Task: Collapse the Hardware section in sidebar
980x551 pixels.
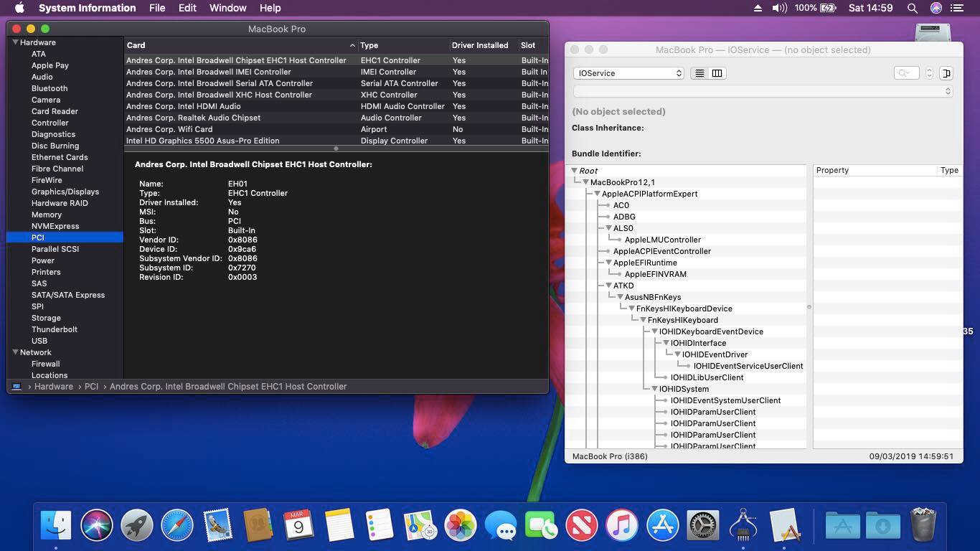Action: pos(15,42)
